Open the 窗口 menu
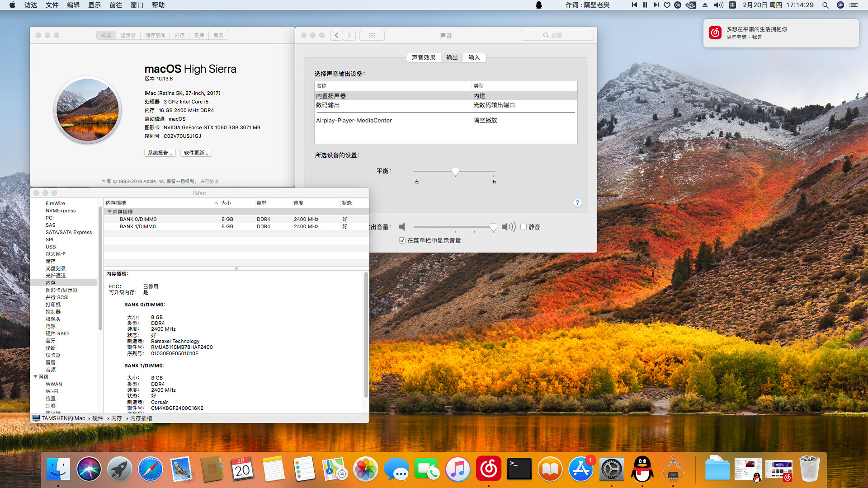Viewport: 868px width, 488px height. 137,5
